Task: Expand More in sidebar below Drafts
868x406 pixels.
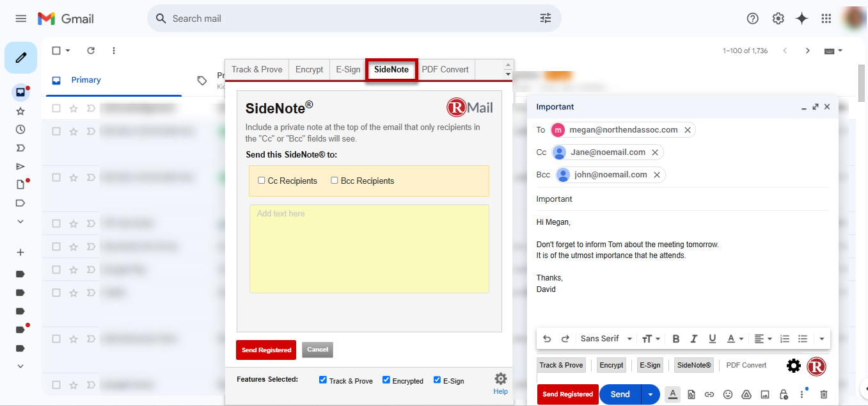Action: click(x=20, y=222)
